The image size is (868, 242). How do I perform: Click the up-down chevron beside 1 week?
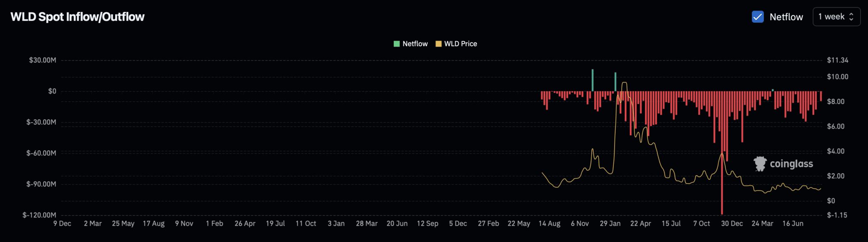click(851, 17)
